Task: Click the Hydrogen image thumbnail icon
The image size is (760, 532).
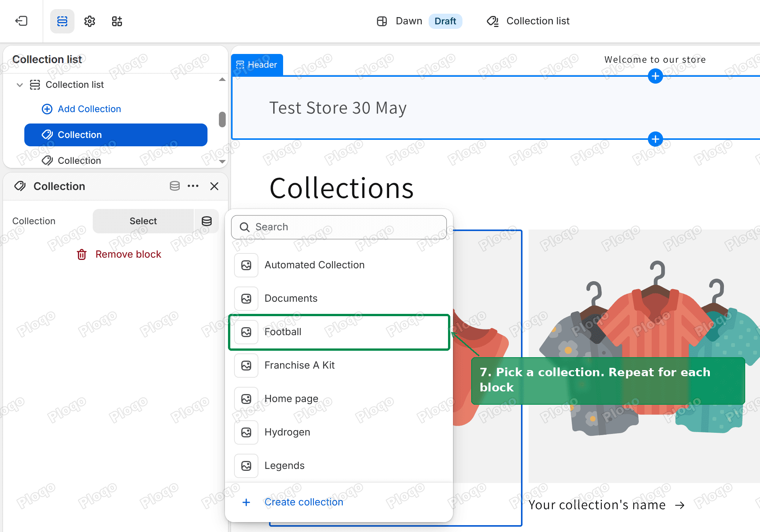Action: 246,432
